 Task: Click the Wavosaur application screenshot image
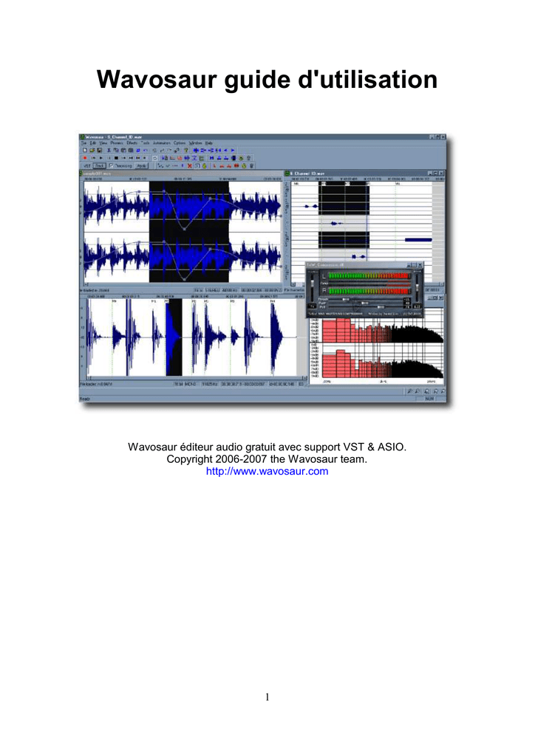(x=263, y=269)
